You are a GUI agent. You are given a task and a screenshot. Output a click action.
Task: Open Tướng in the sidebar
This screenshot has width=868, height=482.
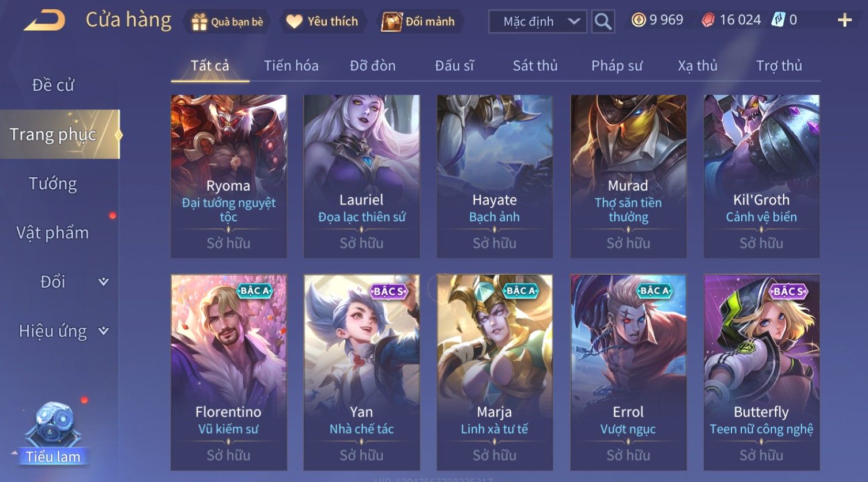[x=53, y=184]
